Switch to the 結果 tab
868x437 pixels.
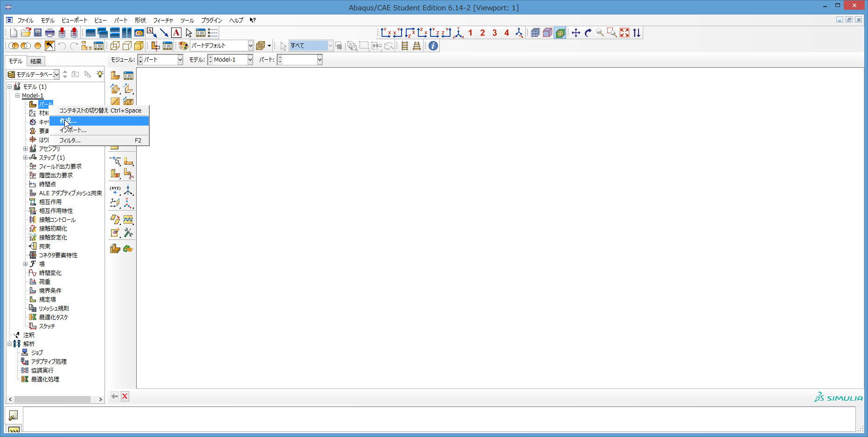[x=36, y=61]
